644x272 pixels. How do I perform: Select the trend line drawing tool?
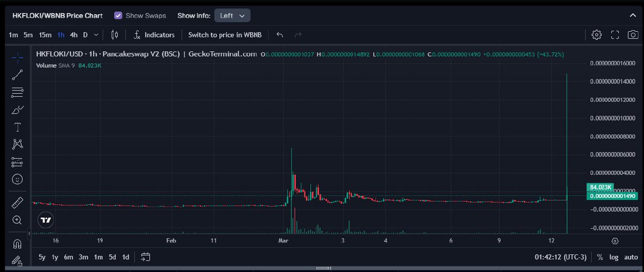point(17,75)
